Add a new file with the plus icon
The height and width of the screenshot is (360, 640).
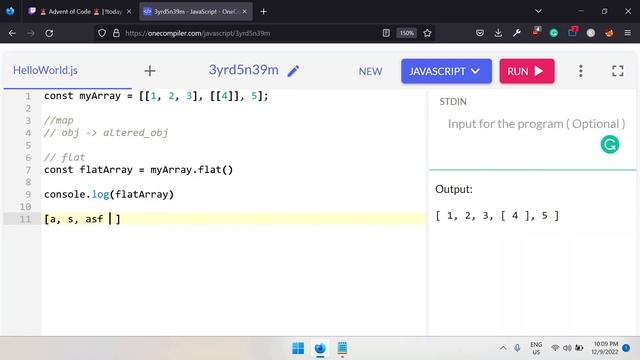click(x=150, y=71)
